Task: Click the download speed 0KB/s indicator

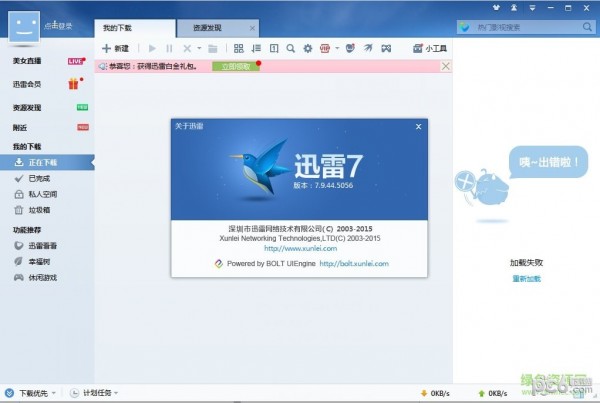Action: (435, 393)
